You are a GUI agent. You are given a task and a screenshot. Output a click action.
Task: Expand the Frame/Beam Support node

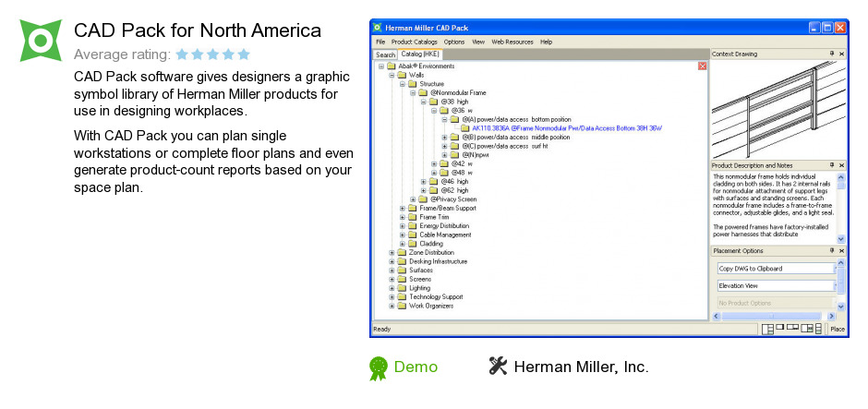pyautogui.click(x=402, y=208)
